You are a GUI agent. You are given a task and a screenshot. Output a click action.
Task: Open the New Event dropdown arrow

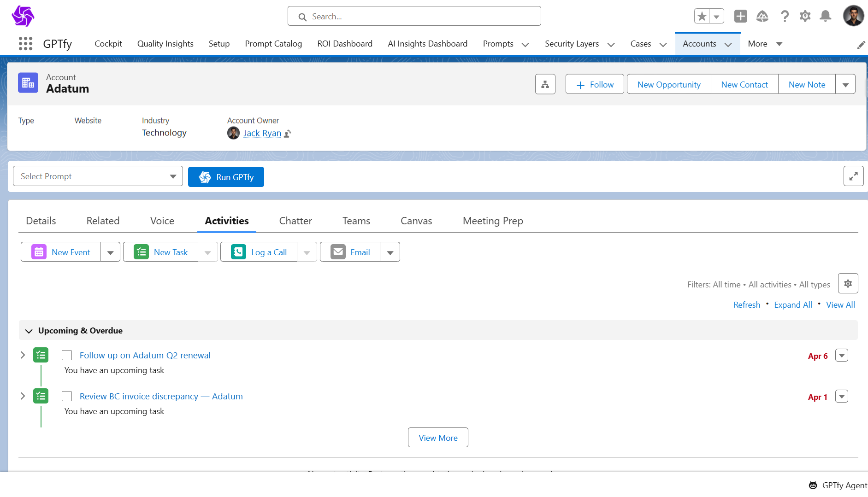110,252
